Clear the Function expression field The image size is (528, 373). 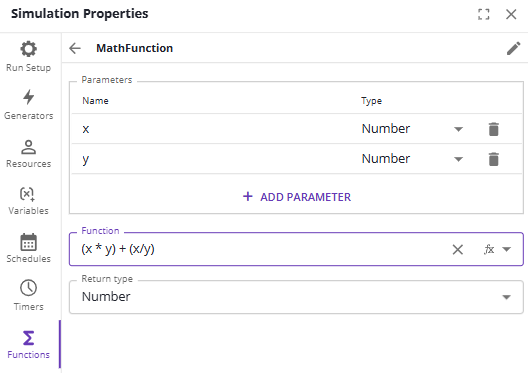point(458,249)
